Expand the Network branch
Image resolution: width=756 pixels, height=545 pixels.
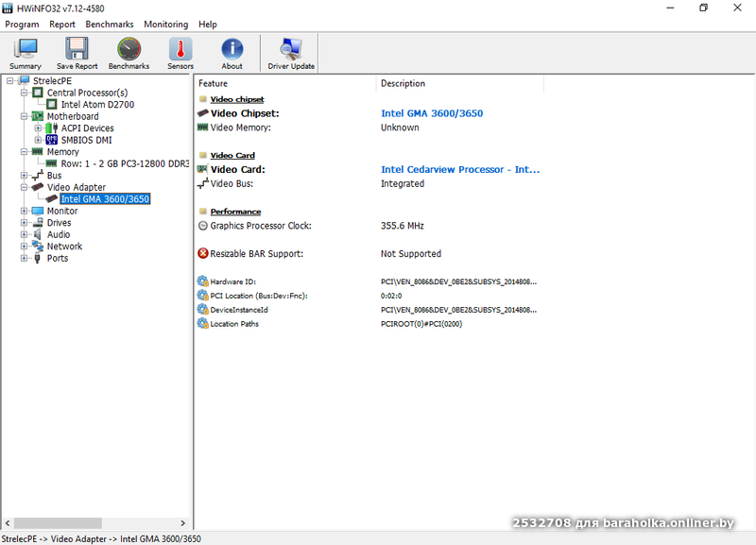pos(24,247)
